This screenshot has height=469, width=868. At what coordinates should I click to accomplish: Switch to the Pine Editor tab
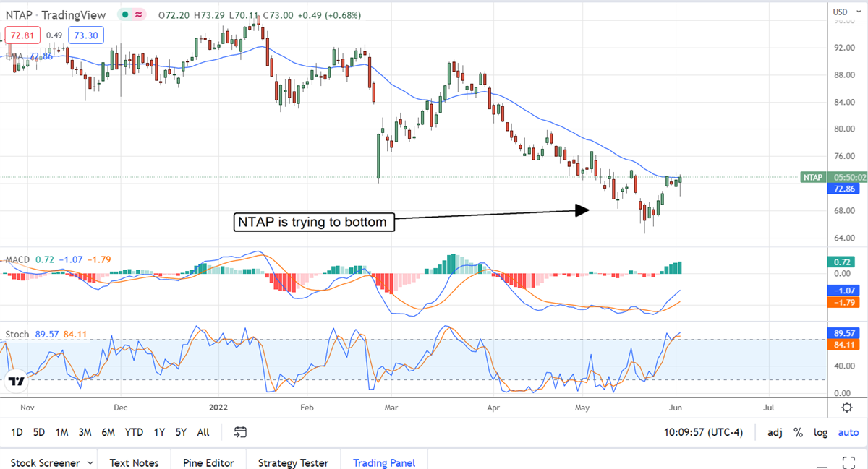(208, 462)
